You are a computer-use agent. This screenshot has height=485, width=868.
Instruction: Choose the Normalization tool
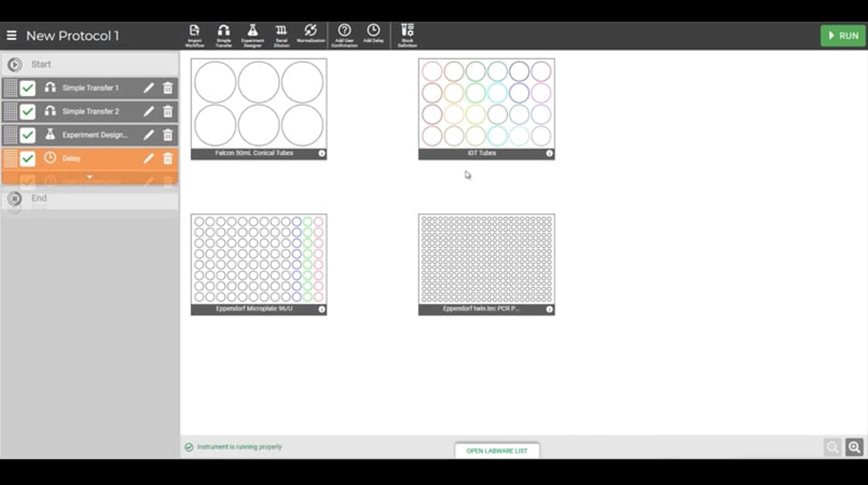(310, 34)
